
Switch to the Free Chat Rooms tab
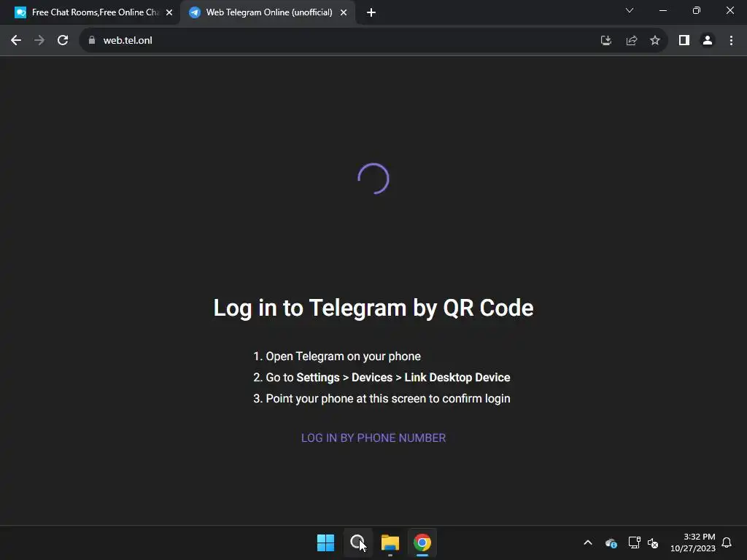coord(96,12)
